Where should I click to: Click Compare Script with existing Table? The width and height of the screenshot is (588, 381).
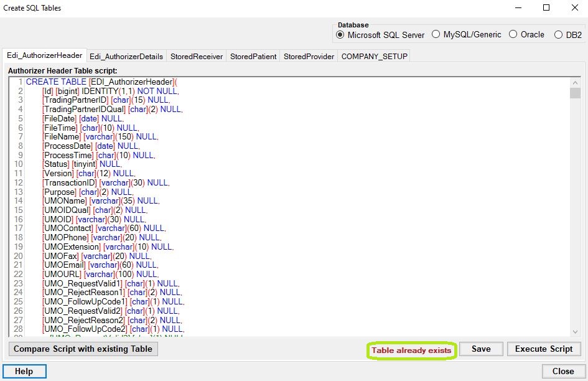tap(83, 349)
